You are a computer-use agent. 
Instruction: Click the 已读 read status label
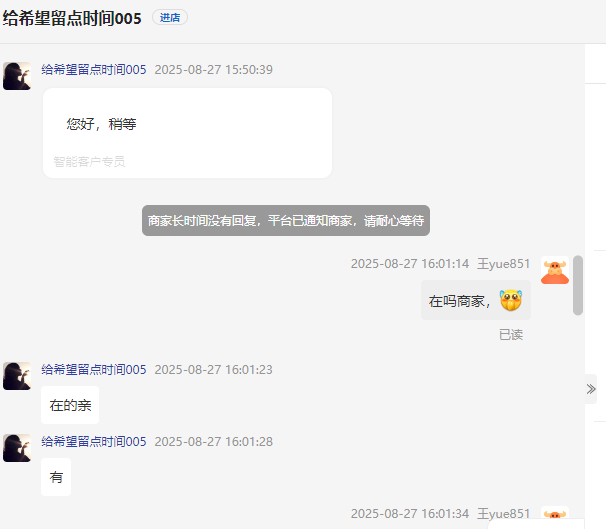[x=511, y=335]
